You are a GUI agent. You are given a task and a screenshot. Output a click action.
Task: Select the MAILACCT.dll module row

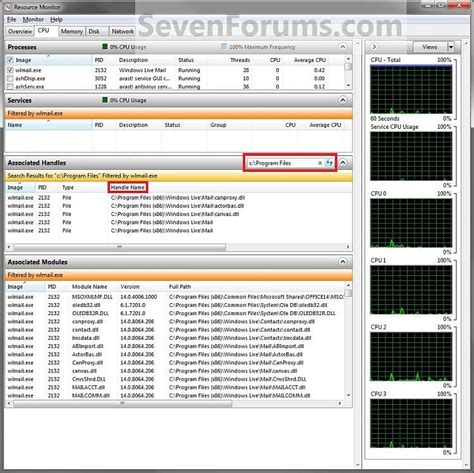pyautogui.click(x=175, y=387)
